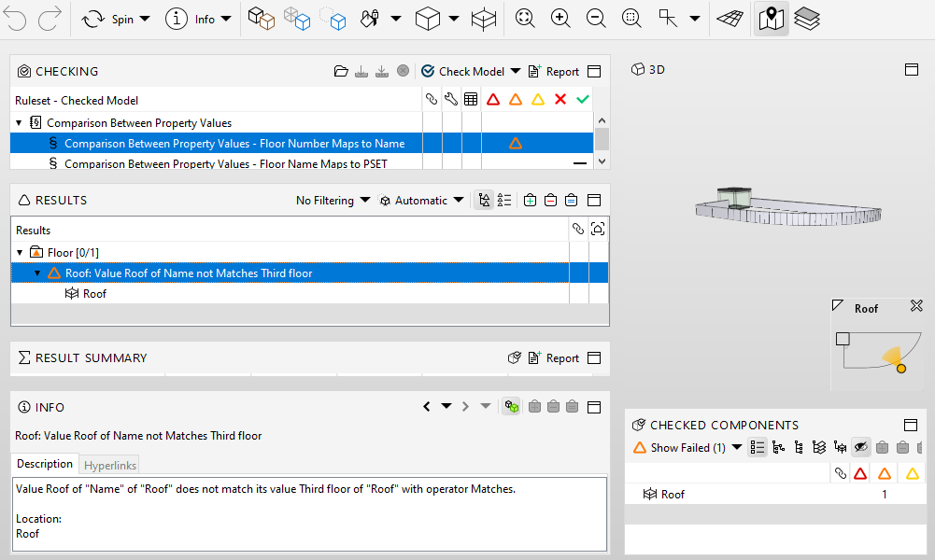Open the axis tool dropdown arrow

(695, 19)
